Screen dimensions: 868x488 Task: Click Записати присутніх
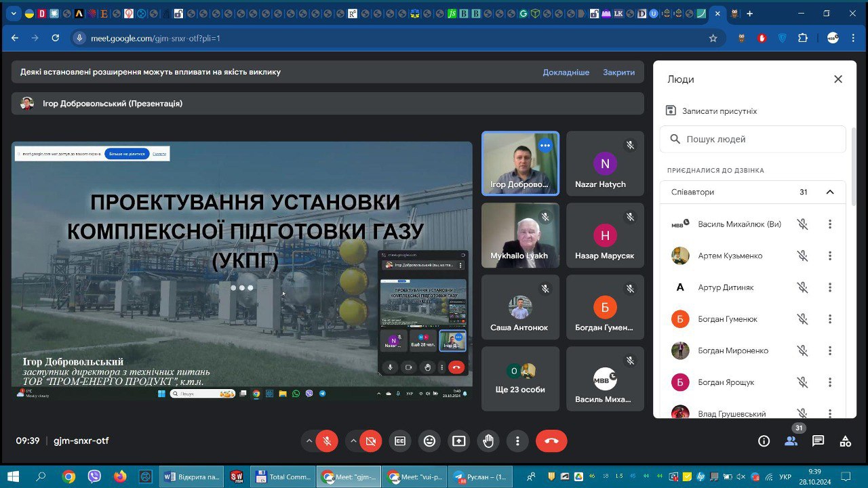pos(712,110)
